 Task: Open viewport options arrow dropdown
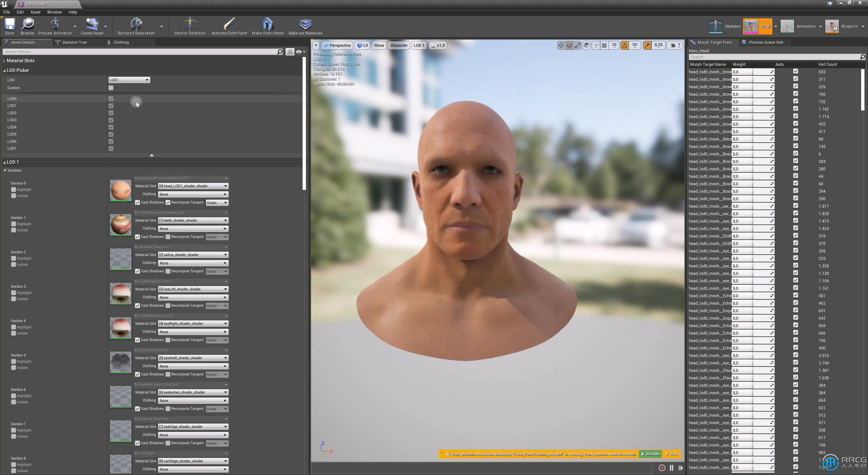click(x=316, y=45)
